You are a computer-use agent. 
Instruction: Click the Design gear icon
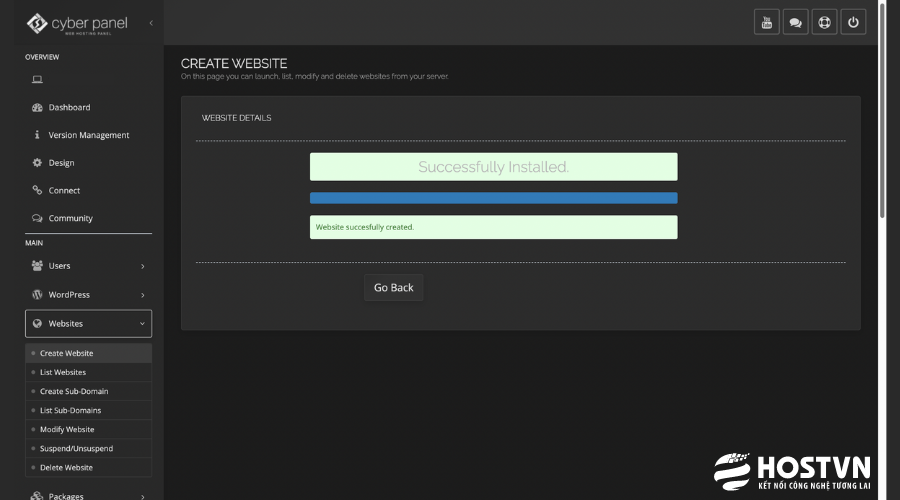point(37,162)
